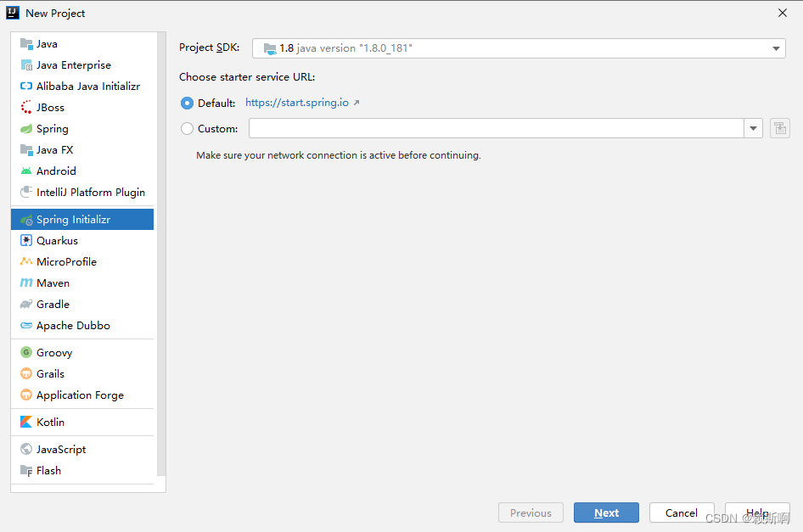This screenshot has height=532, width=803.
Task: Pick the Kotlin logo icon
Action: click(x=26, y=422)
